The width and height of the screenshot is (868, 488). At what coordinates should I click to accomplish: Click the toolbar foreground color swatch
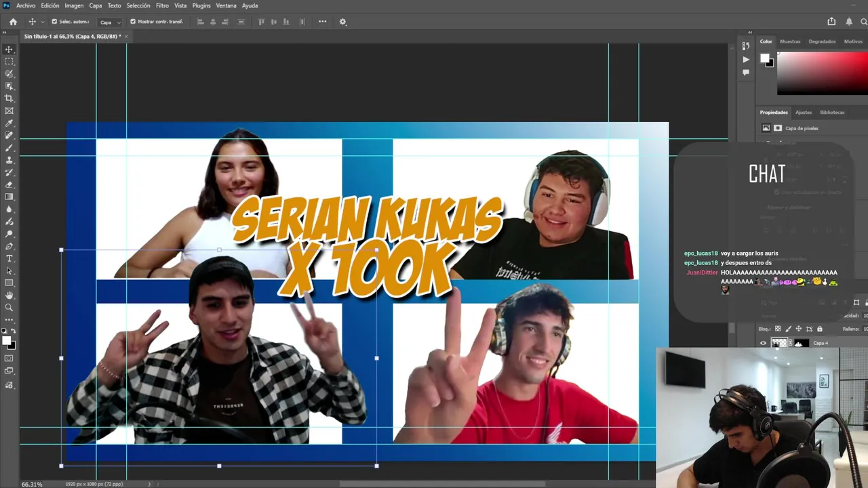tap(6, 340)
